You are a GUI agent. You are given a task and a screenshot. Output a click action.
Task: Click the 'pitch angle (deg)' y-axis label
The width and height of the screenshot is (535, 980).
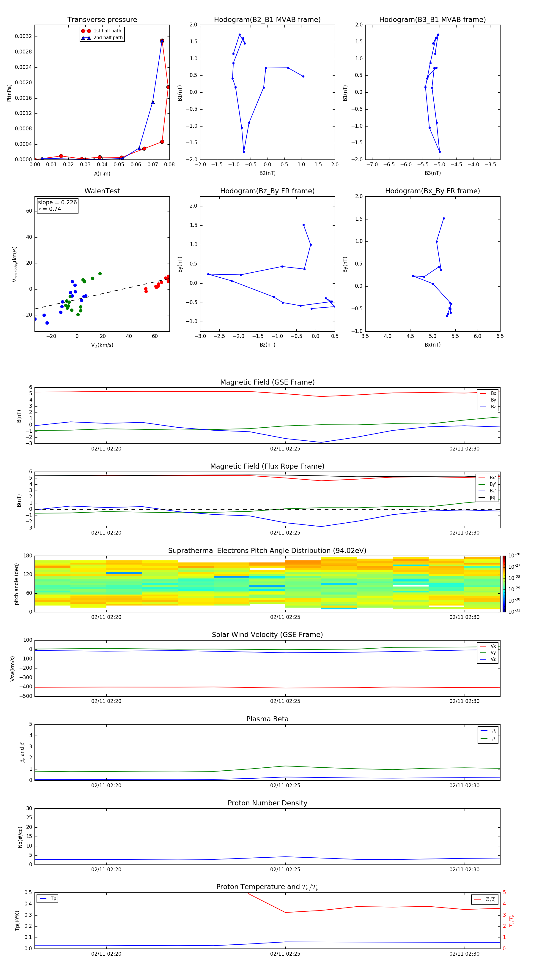pos(16,584)
